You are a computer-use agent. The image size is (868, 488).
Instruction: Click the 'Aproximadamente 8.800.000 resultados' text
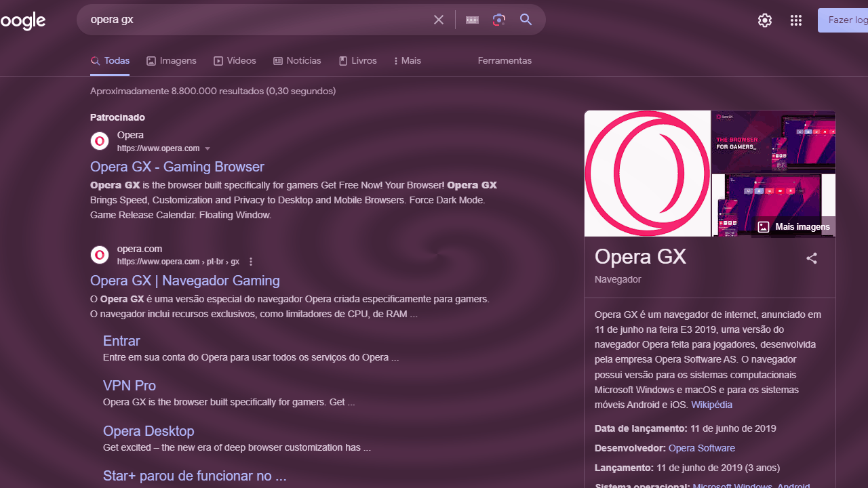[213, 91]
